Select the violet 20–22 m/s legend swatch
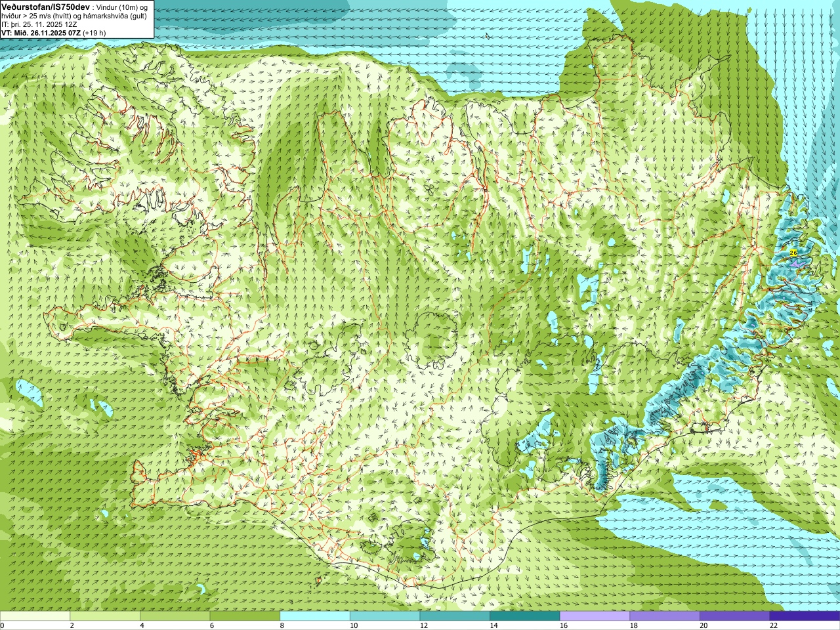The width and height of the screenshot is (840, 630). coord(735,616)
